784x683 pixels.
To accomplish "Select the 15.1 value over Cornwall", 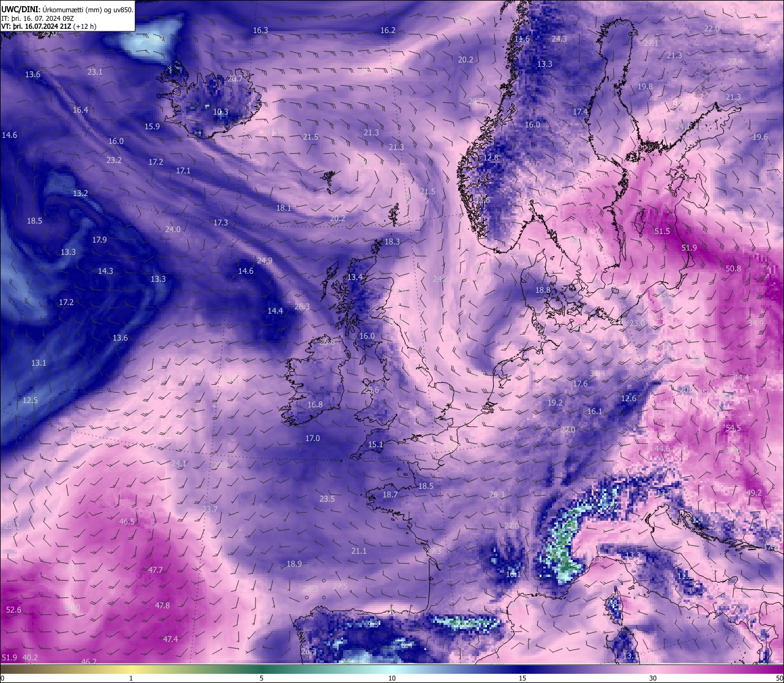I will pyautogui.click(x=375, y=444).
